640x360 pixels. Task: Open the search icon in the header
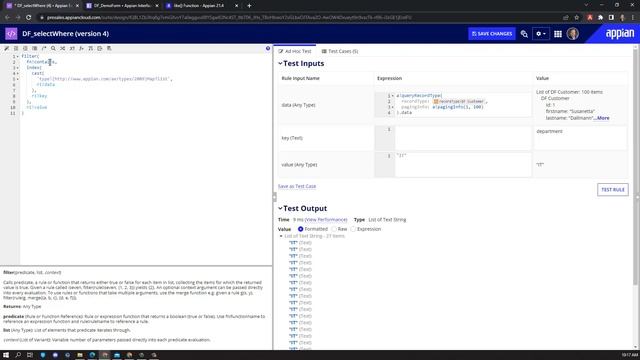[x=524, y=34]
